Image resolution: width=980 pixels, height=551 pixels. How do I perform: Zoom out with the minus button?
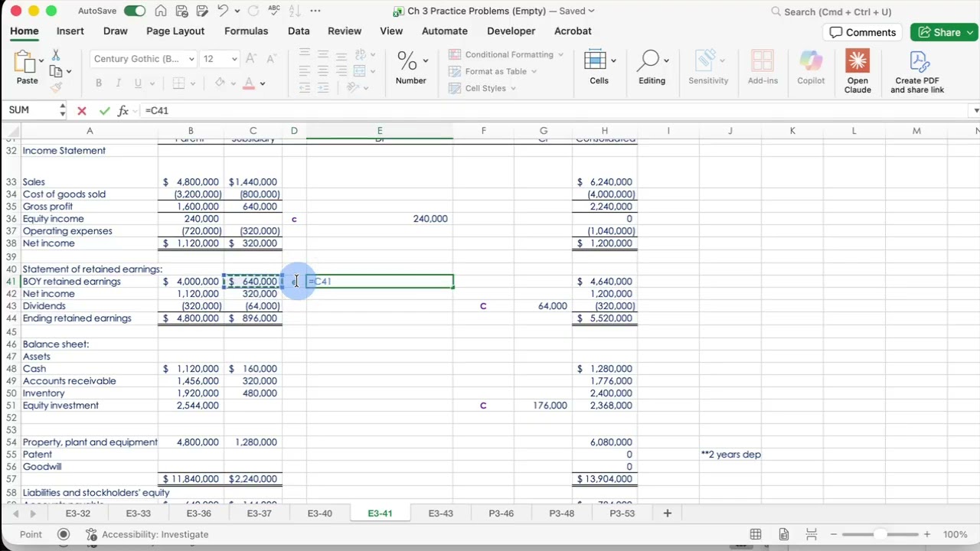coord(834,534)
